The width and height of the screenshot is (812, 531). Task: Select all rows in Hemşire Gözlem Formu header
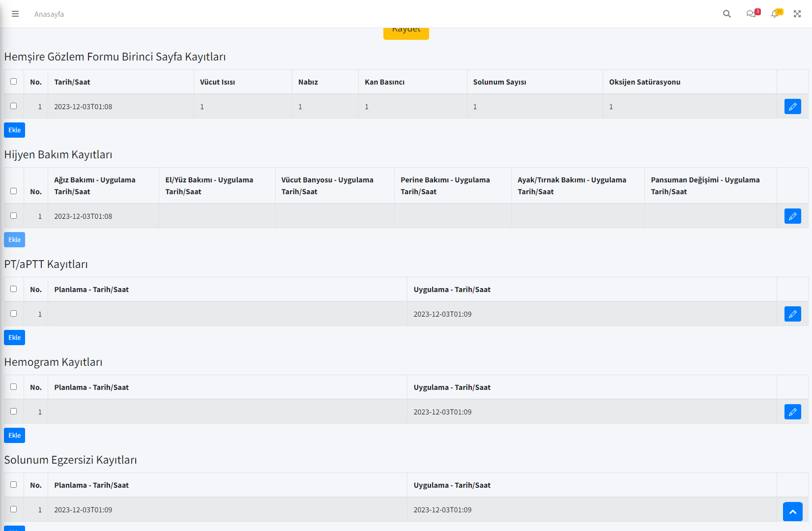pos(14,82)
